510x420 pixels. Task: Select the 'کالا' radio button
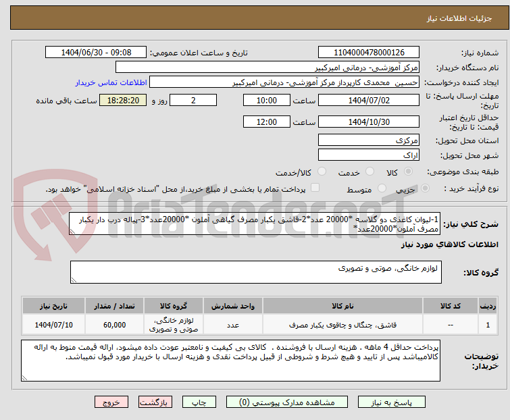pyautogui.click(x=408, y=172)
